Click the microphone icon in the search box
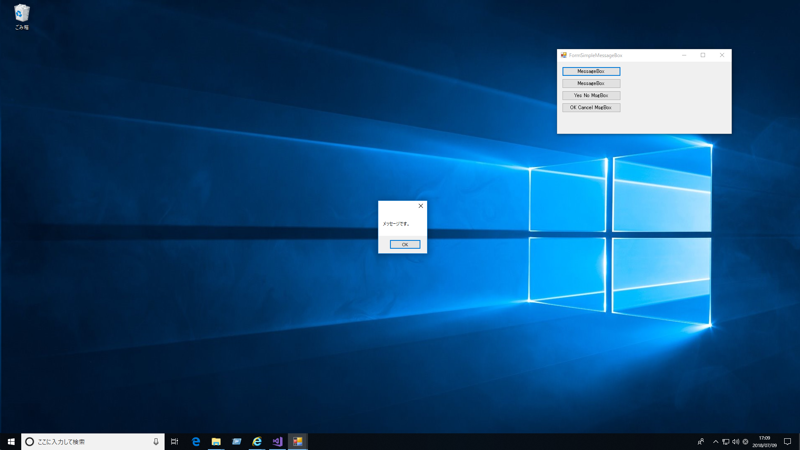This screenshot has width=800, height=450. click(x=156, y=441)
